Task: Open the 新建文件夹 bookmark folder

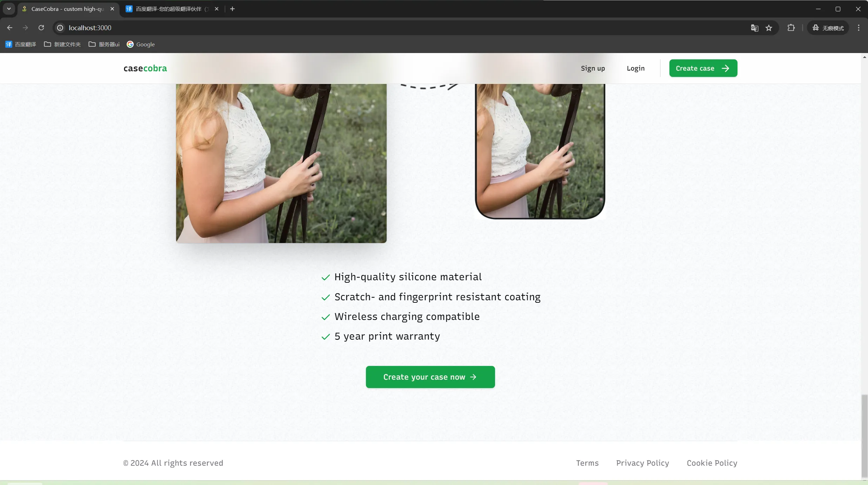Action: [62, 44]
